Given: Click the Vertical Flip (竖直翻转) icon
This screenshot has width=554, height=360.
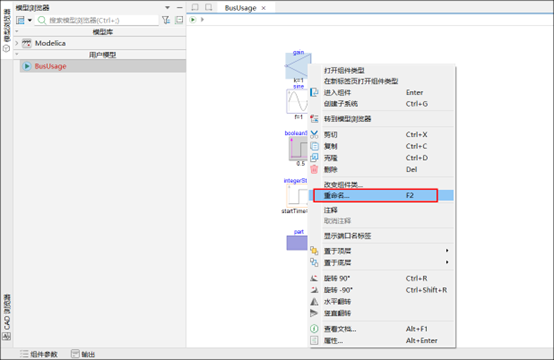Looking at the screenshot, I should [314, 313].
